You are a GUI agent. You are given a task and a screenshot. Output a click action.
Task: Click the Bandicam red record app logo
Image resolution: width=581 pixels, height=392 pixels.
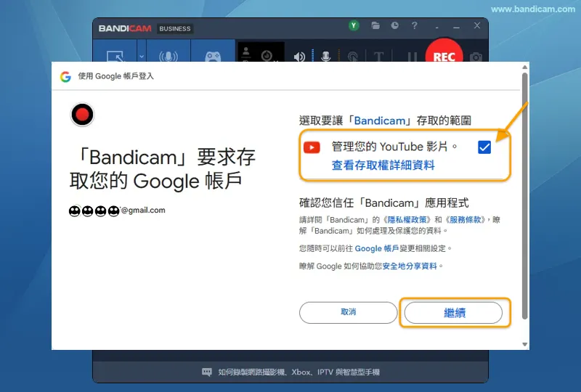coord(82,115)
